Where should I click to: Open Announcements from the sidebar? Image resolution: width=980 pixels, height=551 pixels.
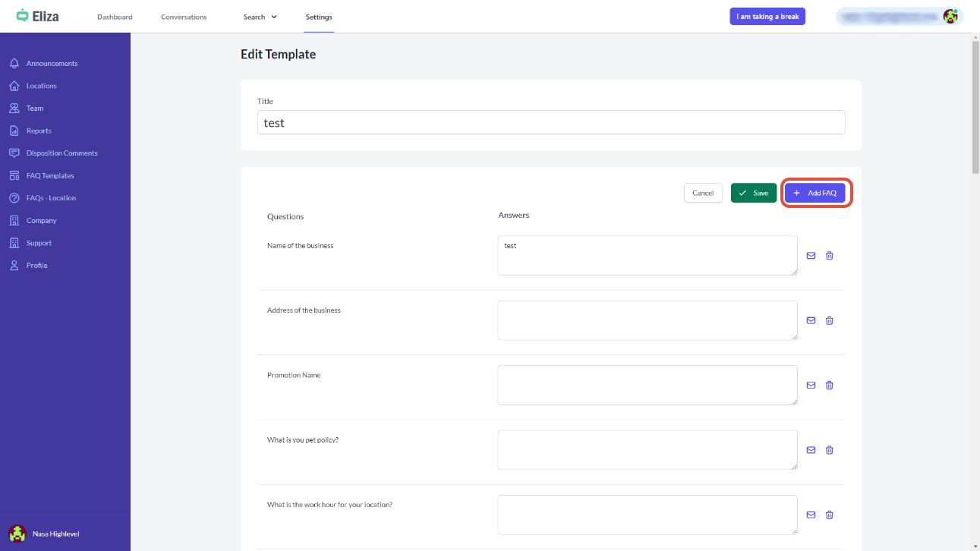52,64
